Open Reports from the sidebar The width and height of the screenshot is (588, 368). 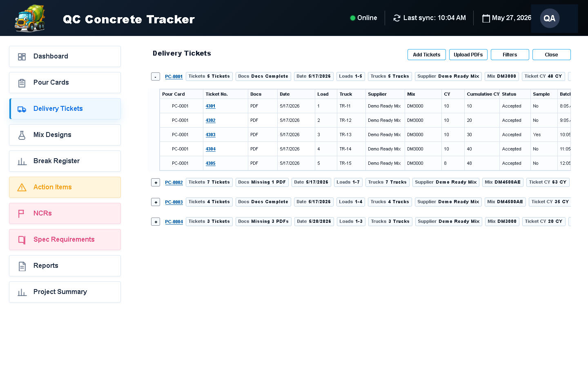65,266
